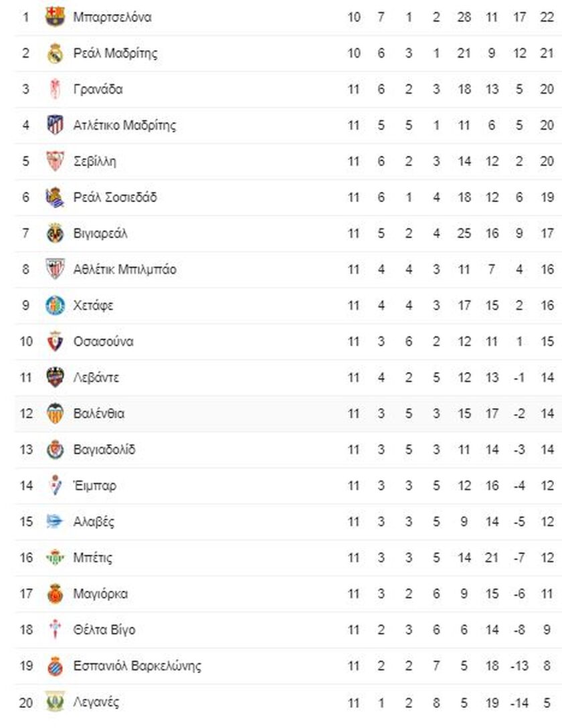
Task: Click the Μαγιόρκα standings row
Action: tap(288, 594)
